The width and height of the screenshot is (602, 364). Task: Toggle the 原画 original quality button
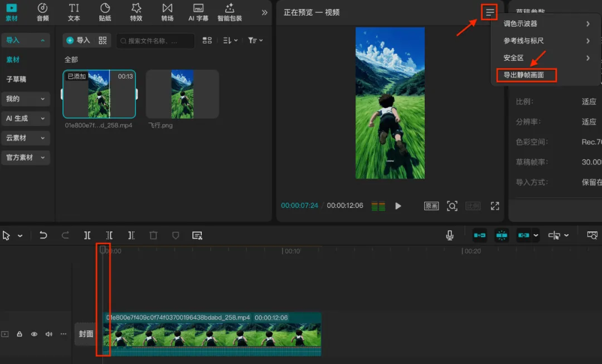[x=431, y=206]
